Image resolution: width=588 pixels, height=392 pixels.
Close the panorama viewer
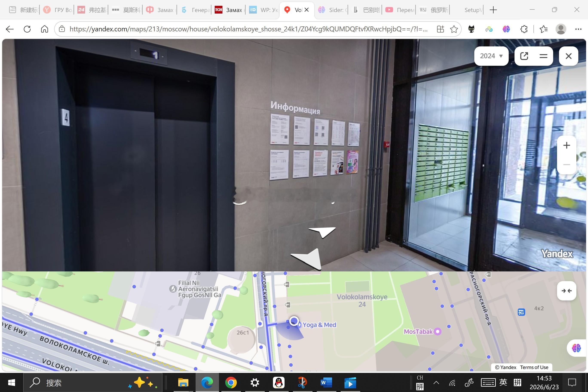tap(568, 56)
